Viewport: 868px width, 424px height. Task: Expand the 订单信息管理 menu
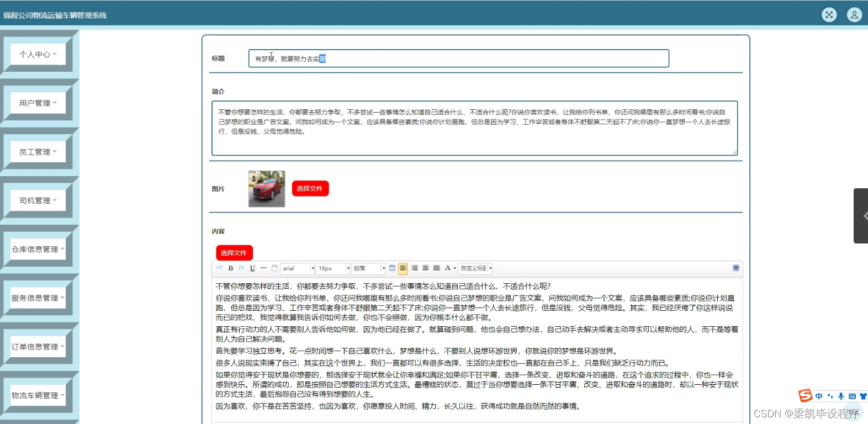(x=38, y=347)
